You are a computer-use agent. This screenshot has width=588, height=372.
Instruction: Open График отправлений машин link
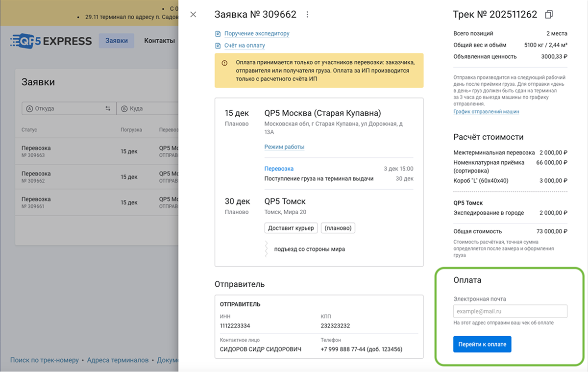(486, 112)
